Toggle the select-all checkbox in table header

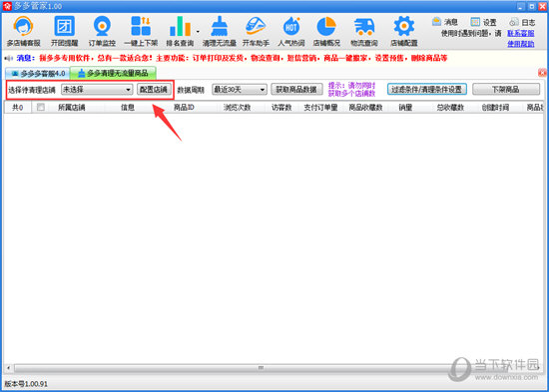point(41,108)
